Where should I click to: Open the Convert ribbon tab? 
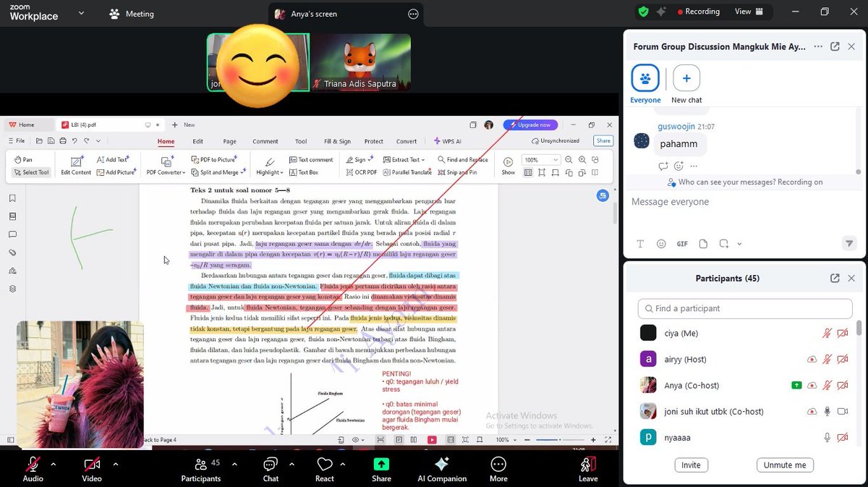click(x=407, y=142)
